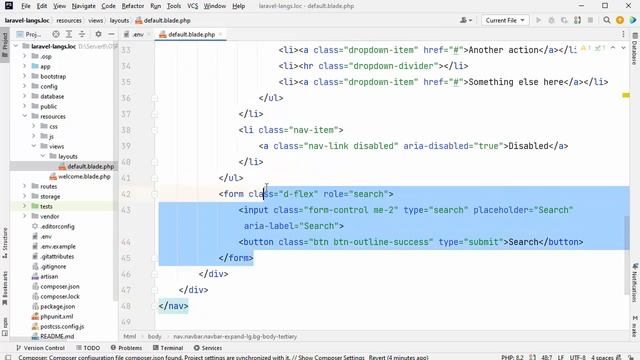Click the Expand All icon in Project panel
640x360 pixels.
pos(69,34)
